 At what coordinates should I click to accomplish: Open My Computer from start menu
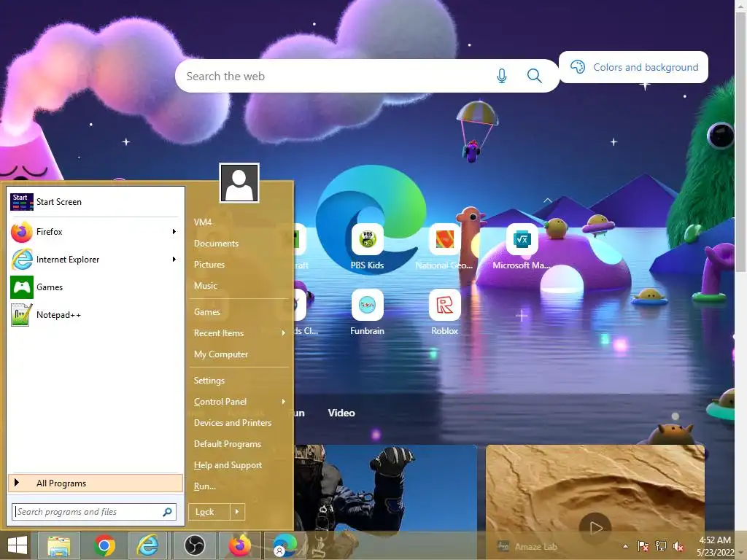[221, 354]
